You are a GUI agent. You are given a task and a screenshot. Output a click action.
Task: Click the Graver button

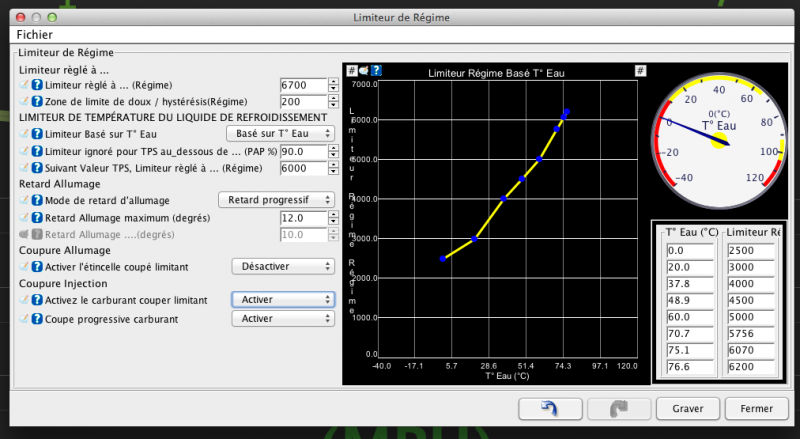pyautogui.click(x=688, y=408)
